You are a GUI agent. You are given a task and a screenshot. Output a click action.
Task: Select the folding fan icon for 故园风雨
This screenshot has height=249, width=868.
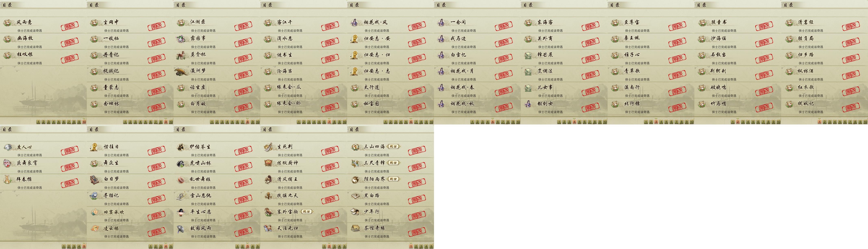point(181,228)
